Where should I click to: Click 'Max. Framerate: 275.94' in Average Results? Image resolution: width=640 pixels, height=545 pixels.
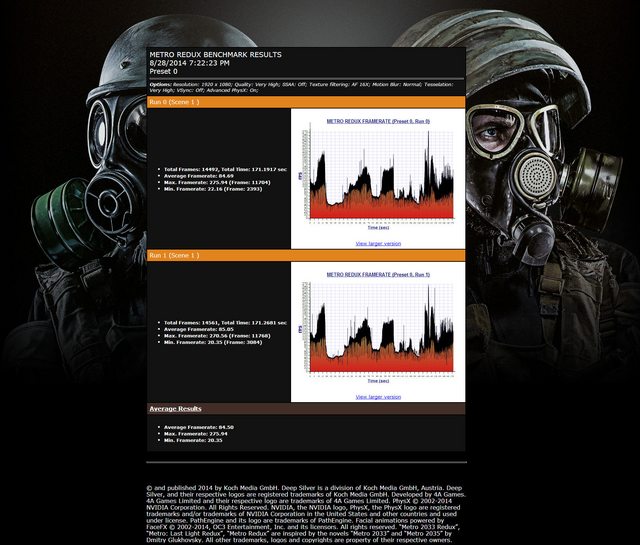(x=196, y=434)
